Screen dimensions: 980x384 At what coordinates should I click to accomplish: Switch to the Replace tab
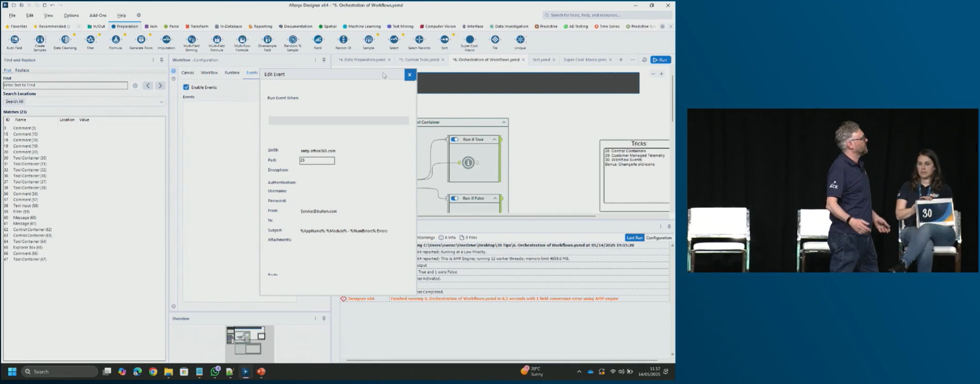click(x=22, y=70)
